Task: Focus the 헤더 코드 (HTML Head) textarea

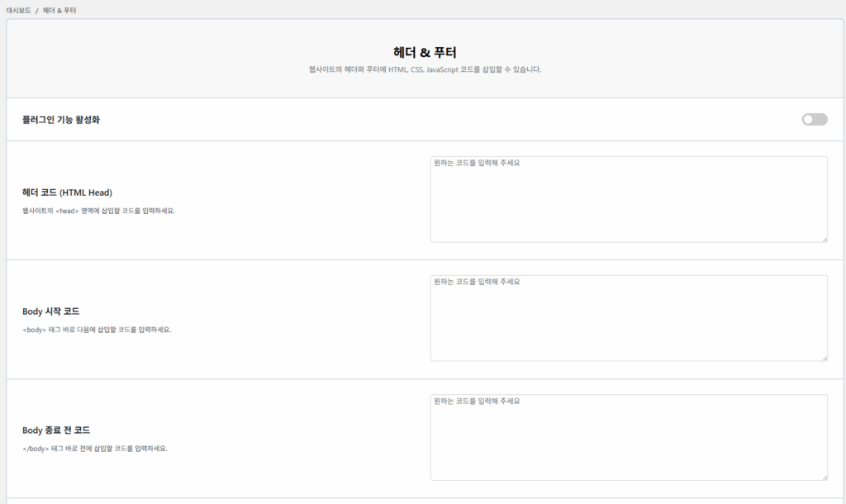Action: point(628,199)
